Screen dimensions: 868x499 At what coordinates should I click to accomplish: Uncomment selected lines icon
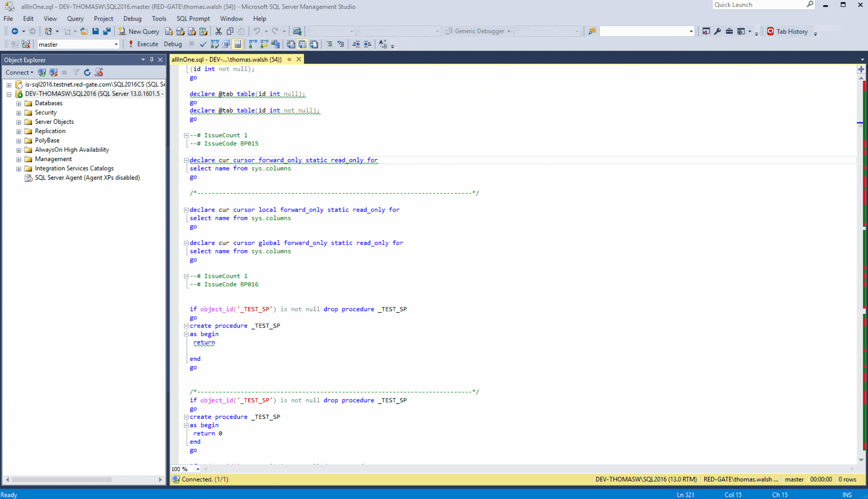[341, 44]
